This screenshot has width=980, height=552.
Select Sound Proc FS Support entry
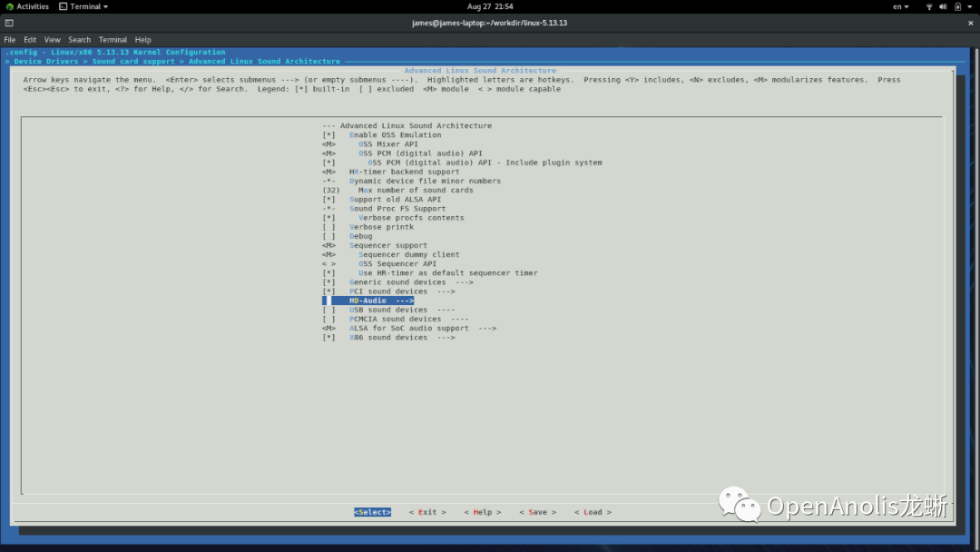tap(384, 209)
